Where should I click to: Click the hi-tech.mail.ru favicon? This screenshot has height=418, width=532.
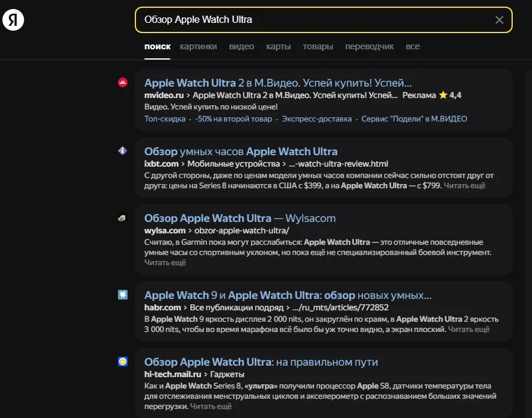coord(123,361)
